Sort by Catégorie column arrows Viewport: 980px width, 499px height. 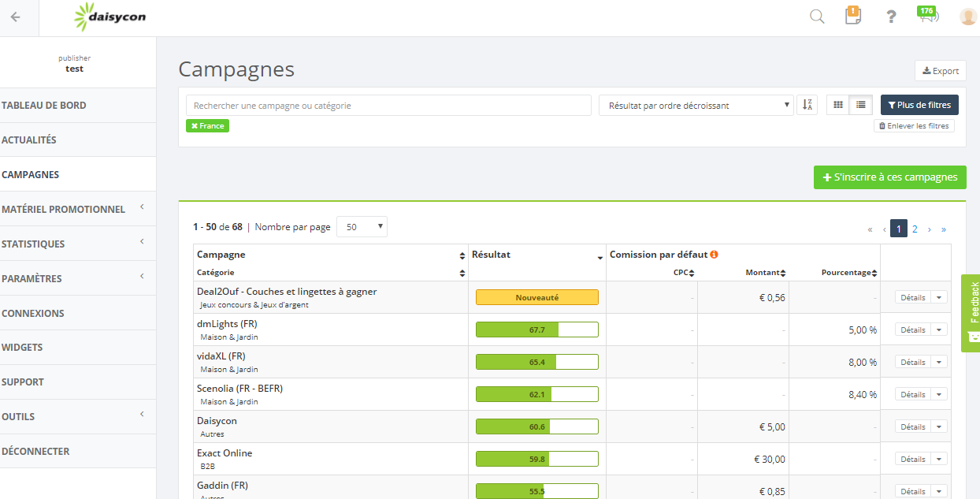point(462,273)
